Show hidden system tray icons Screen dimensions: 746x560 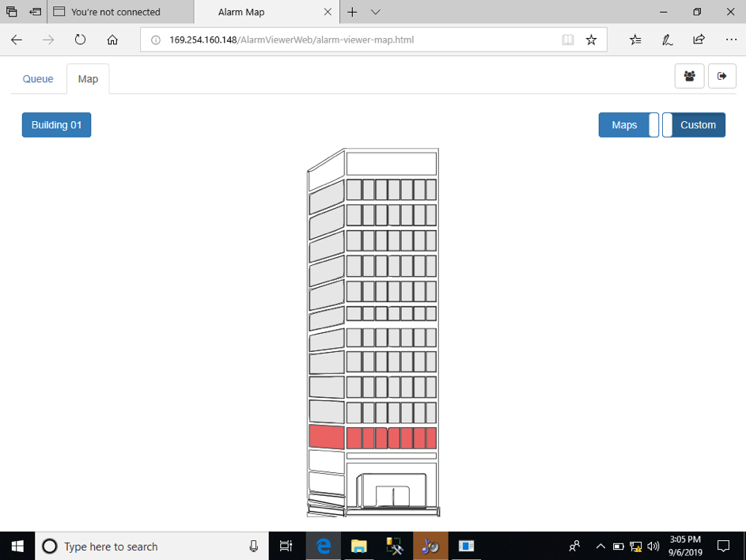[600, 547]
